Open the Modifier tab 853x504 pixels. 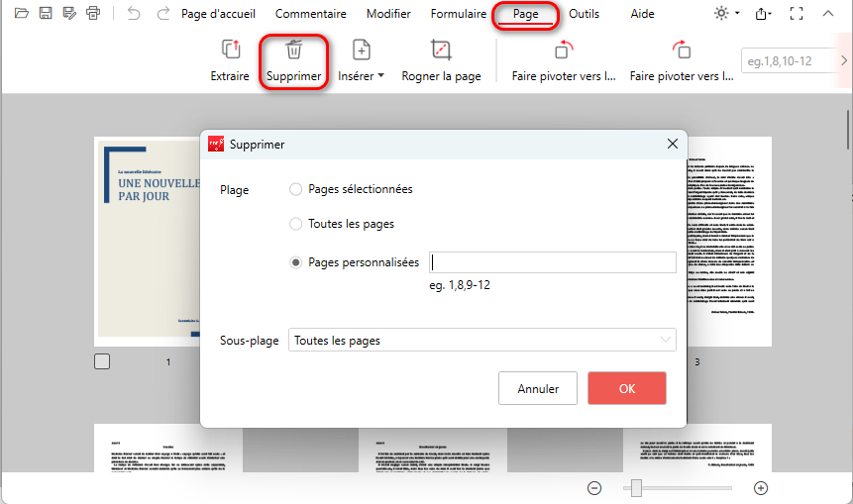tap(388, 14)
